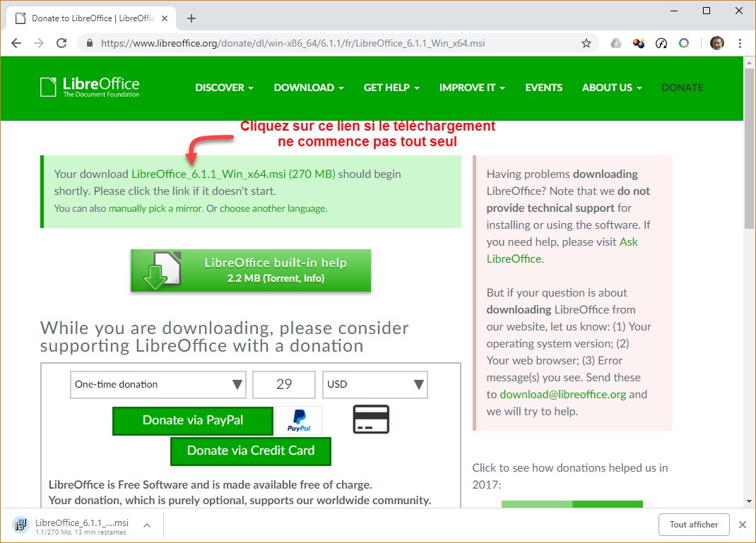756x543 pixels.
Task: Click Donate via PayPal button
Action: coord(193,421)
